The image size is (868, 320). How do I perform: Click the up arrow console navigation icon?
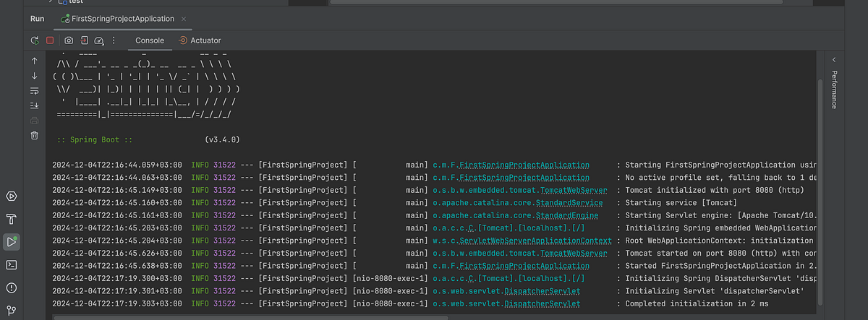click(x=34, y=61)
